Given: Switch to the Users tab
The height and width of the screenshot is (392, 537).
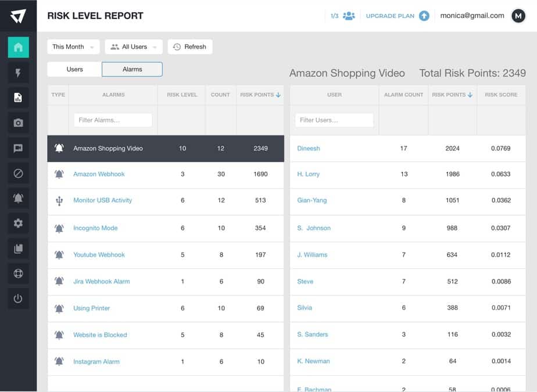Looking at the screenshot, I should (74, 69).
